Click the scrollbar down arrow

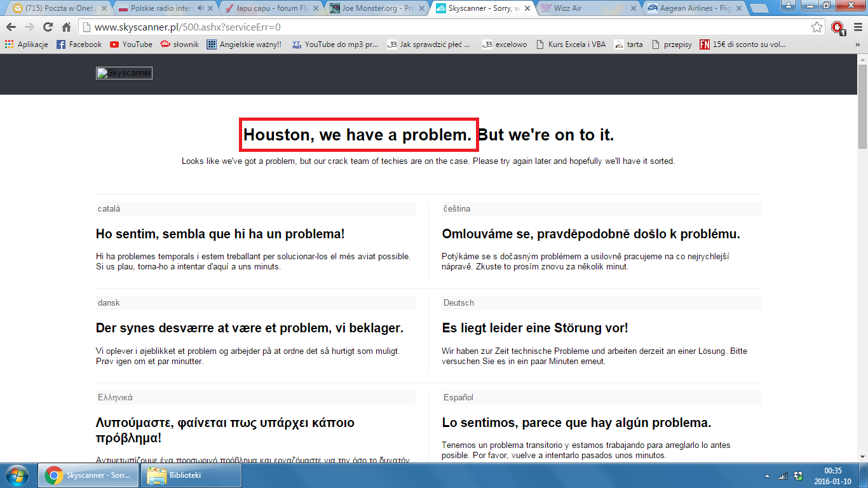862,457
